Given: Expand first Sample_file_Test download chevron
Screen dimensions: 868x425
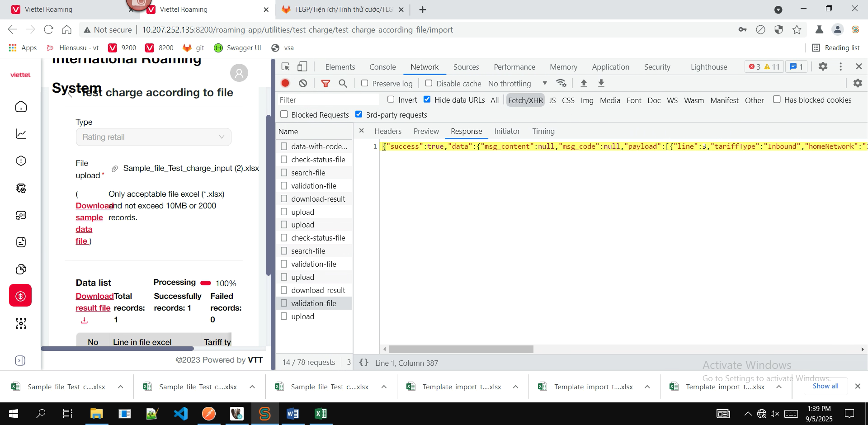Looking at the screenshot, I should pos(121,387).
